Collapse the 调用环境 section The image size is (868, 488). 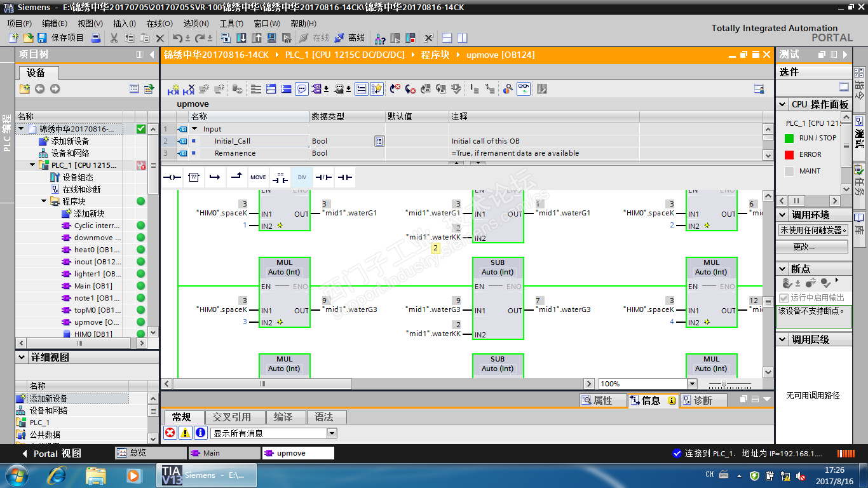tap(783, 215)
